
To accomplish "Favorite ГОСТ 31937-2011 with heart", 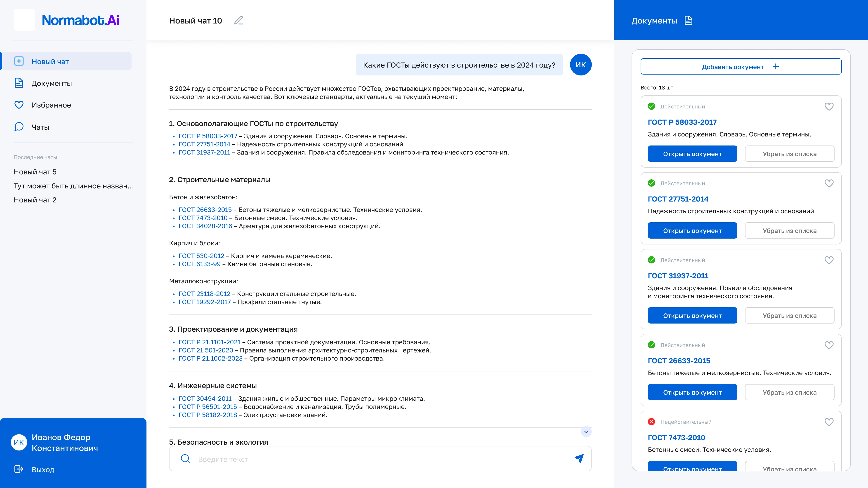I will [x=829, y=260].
